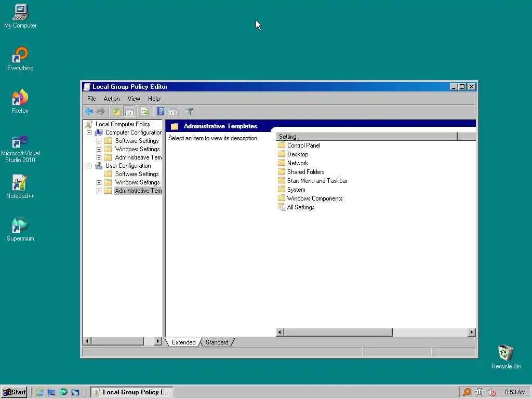Select Local Computer Policy root node
Image resolution: width=532 pixels, height=399 pixels.
123,124
